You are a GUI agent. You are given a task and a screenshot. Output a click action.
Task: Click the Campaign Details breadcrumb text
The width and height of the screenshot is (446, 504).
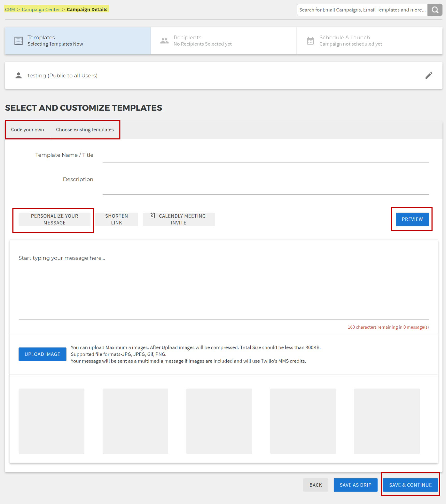87,10
